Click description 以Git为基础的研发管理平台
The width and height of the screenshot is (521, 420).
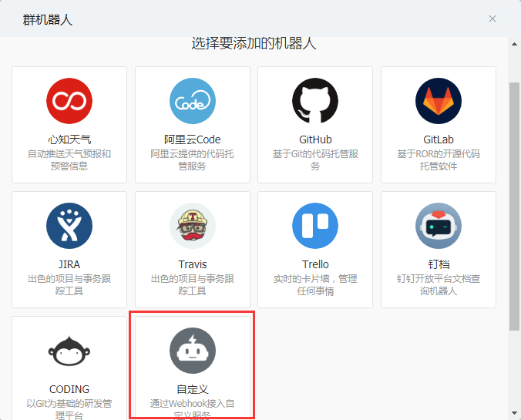[69, 409]
